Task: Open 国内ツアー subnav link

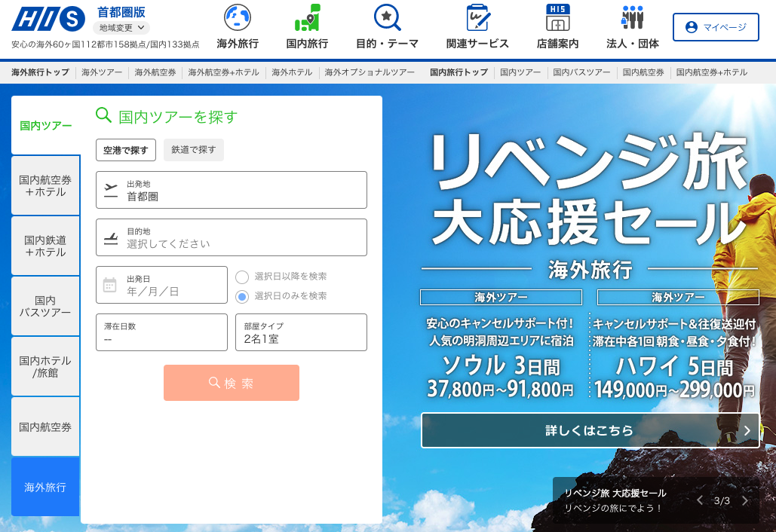Action: (x=520, y=72)
